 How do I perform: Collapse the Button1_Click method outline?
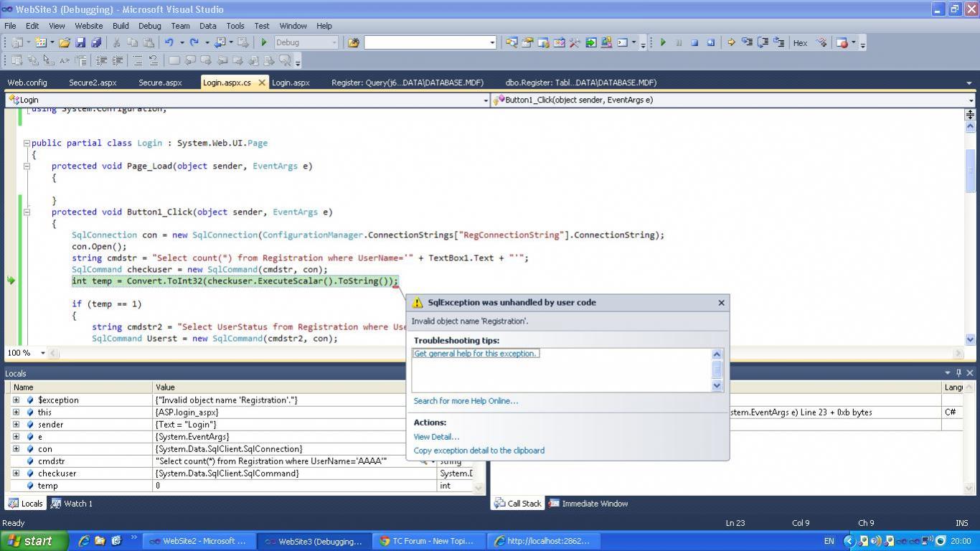27,212
